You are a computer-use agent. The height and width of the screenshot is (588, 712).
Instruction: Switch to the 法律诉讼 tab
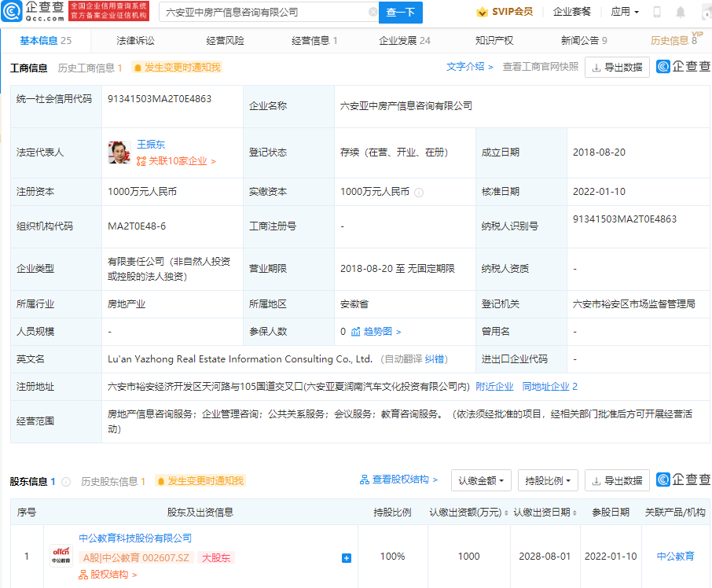(x=135, y=41)
